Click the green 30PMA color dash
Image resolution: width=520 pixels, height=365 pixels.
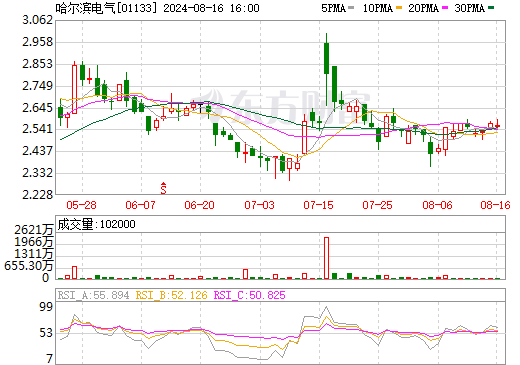tap(491, 8)
